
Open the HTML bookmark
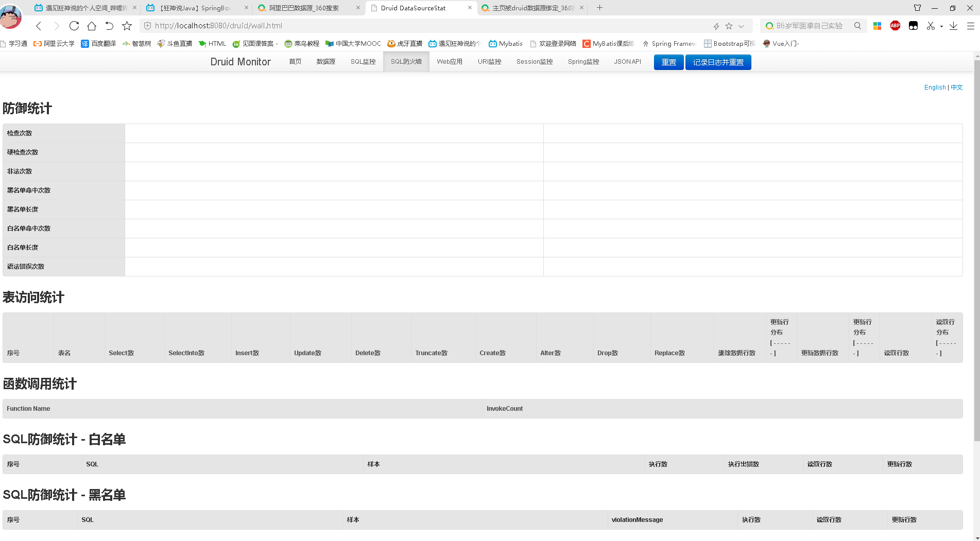click(212, 44)
